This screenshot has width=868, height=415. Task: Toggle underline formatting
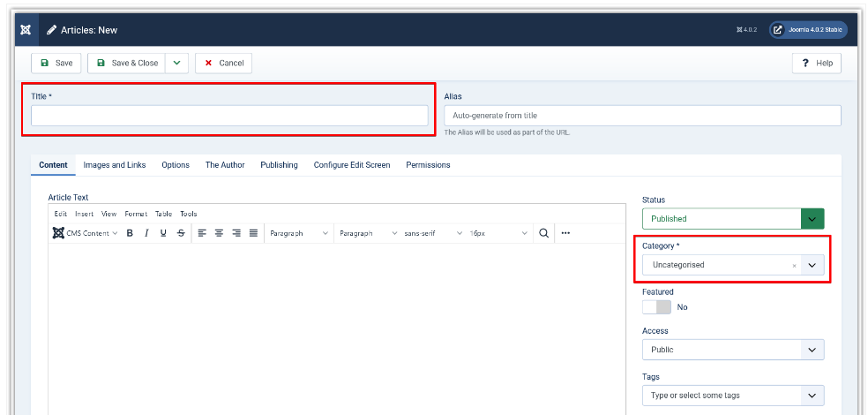pyautogui.click(x=163, y=233)
